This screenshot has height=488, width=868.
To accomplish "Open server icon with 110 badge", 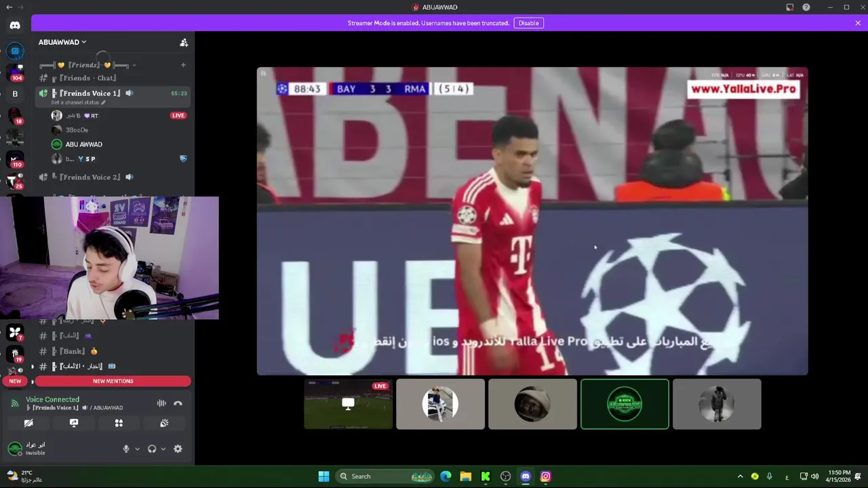I will tap(15, 159).
